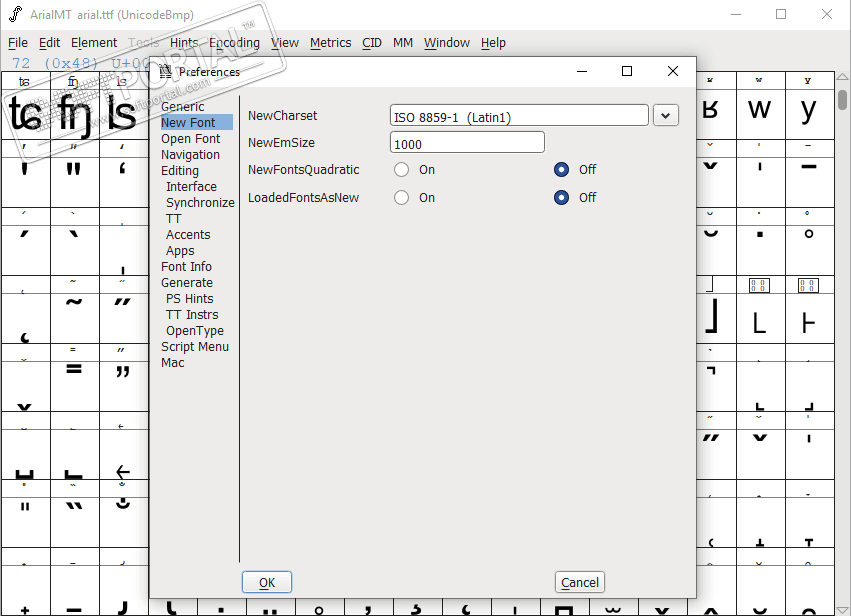Select the 'y' glyph cell
Image resolution: width=851 pixels, height=616 pixels.
[809, 114]
